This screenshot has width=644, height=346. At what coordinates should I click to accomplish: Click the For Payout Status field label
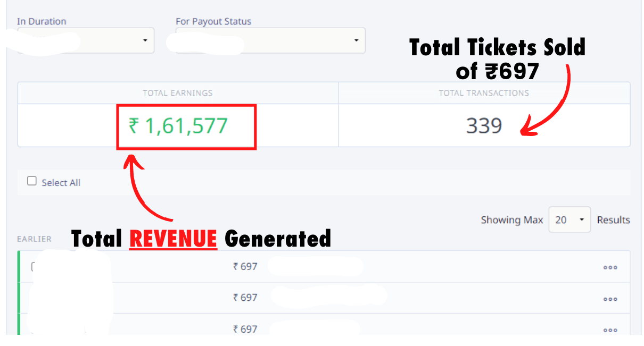pyautogui.click(x=213, y=21)
